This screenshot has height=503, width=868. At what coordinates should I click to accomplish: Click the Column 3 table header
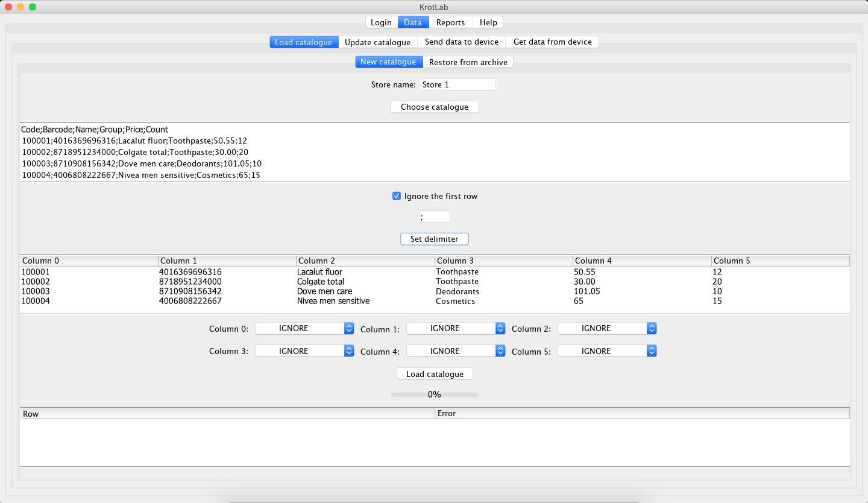pos(504,261)
